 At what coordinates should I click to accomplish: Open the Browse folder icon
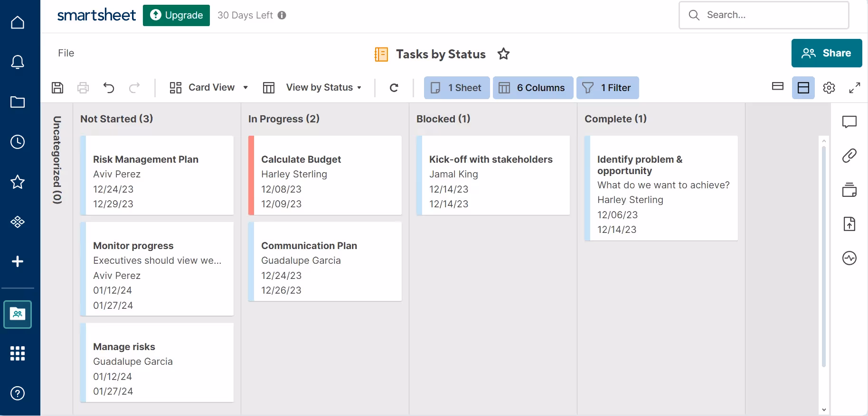(18, 102)
